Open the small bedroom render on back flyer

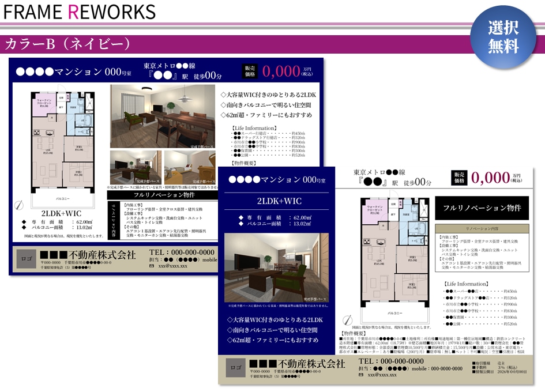(190, 168)
